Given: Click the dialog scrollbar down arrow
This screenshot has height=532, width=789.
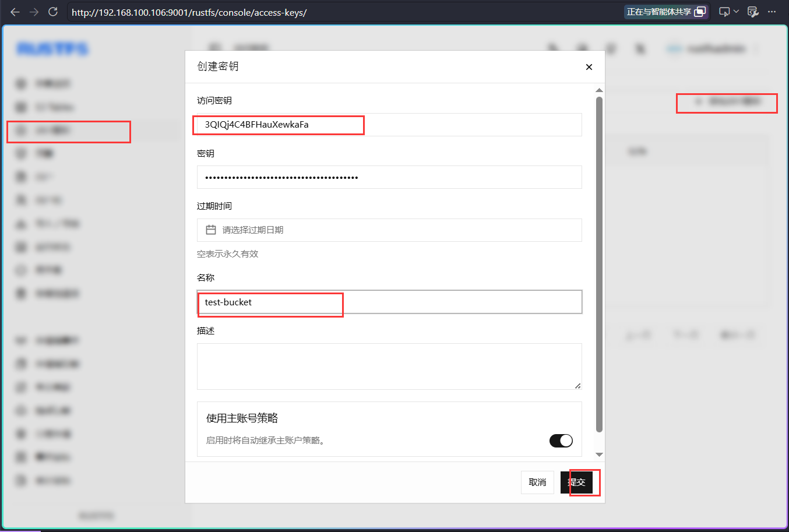Looking at the screenshot, I should click(599, 455).
